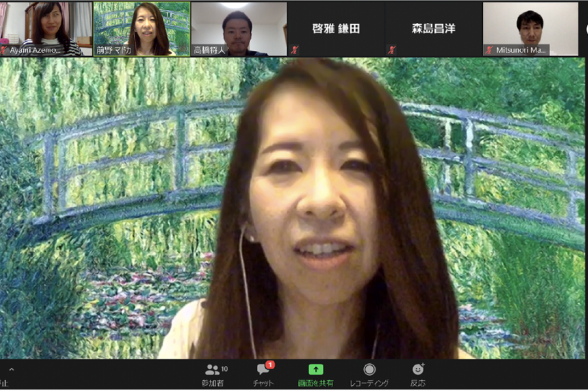Start recording with レコーディング
This screenshot has width=588, height=392.
click(369, 375)
